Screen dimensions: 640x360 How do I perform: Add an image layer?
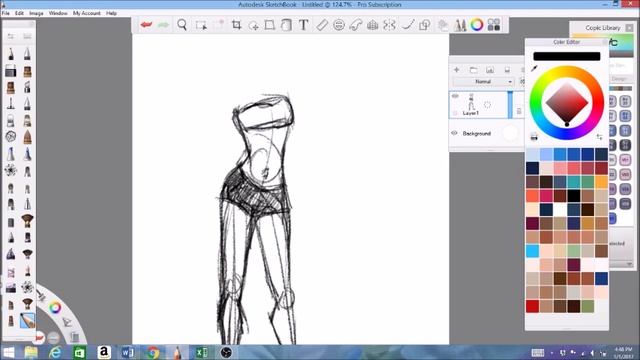click(x=490, y=70)
